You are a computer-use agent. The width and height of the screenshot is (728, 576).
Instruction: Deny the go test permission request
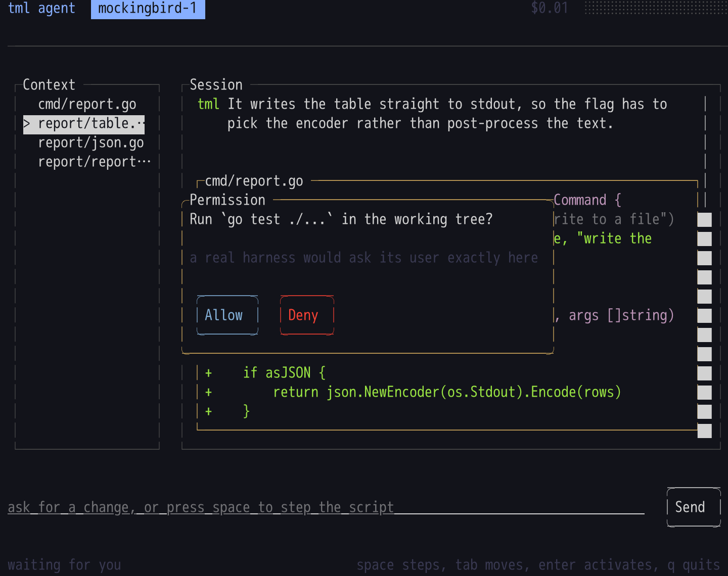click(x=307, y=315)
